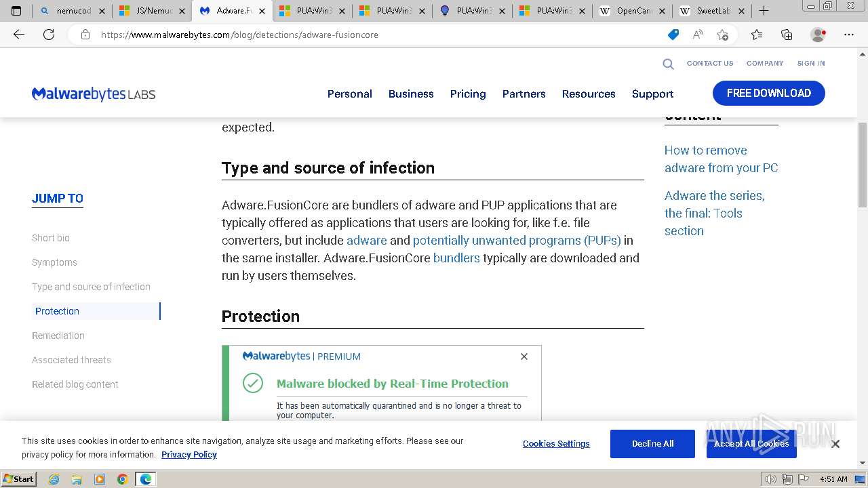Open Adware the series Tools section
The image size is (868, 488).
[715, 213]
